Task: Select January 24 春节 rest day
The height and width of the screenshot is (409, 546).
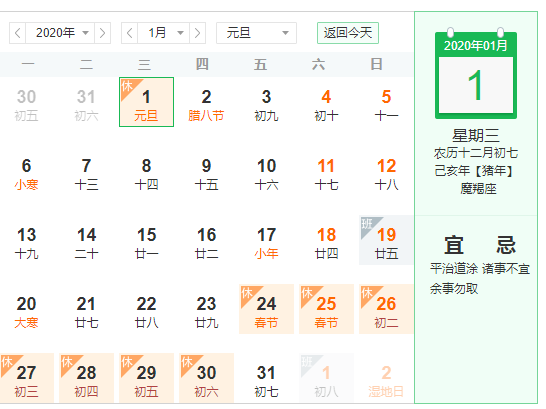Action: [266, 309]
